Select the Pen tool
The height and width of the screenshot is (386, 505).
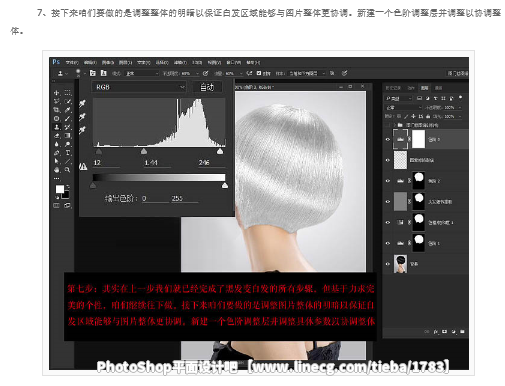(57, 153)
